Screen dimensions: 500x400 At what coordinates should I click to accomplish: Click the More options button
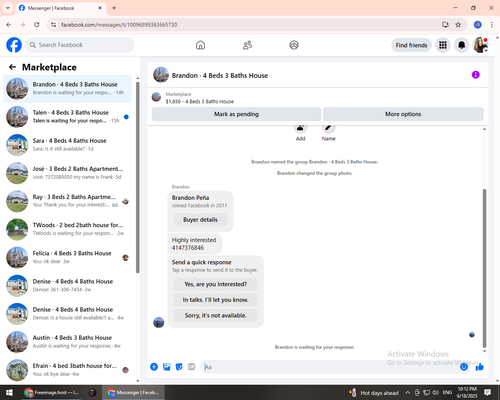403,114
